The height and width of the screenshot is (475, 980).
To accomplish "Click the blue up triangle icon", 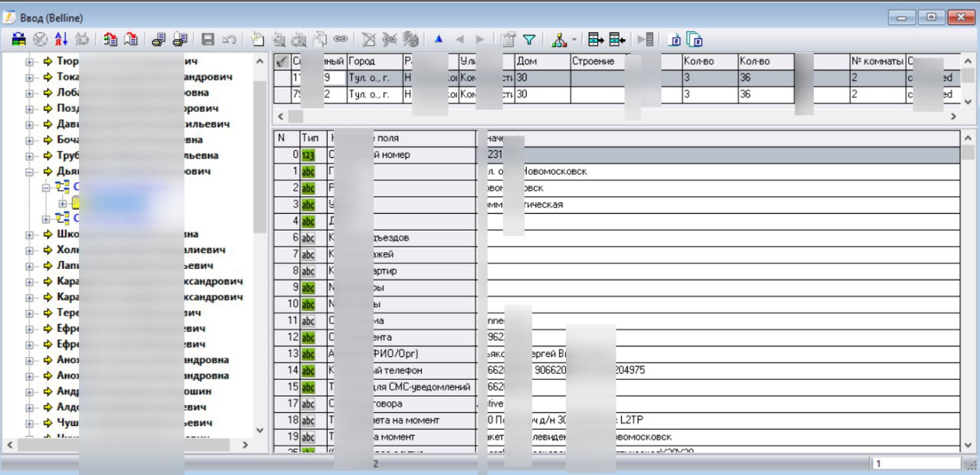I will coord(439,39).
